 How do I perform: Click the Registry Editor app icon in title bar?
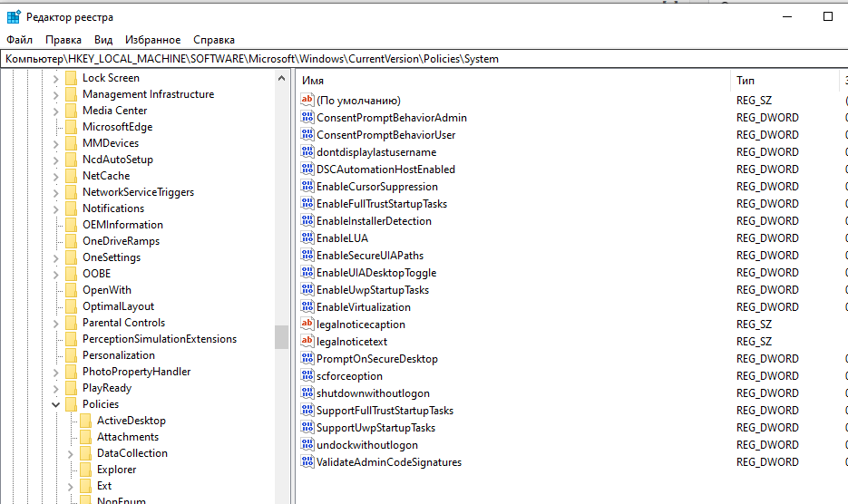point(14,17)
